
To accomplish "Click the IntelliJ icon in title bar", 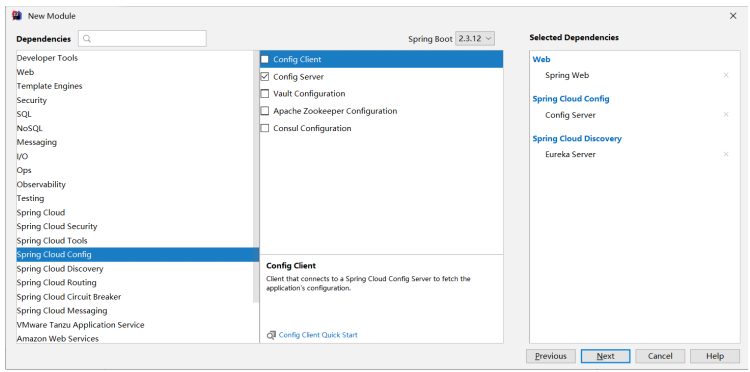I will (17, 16).
